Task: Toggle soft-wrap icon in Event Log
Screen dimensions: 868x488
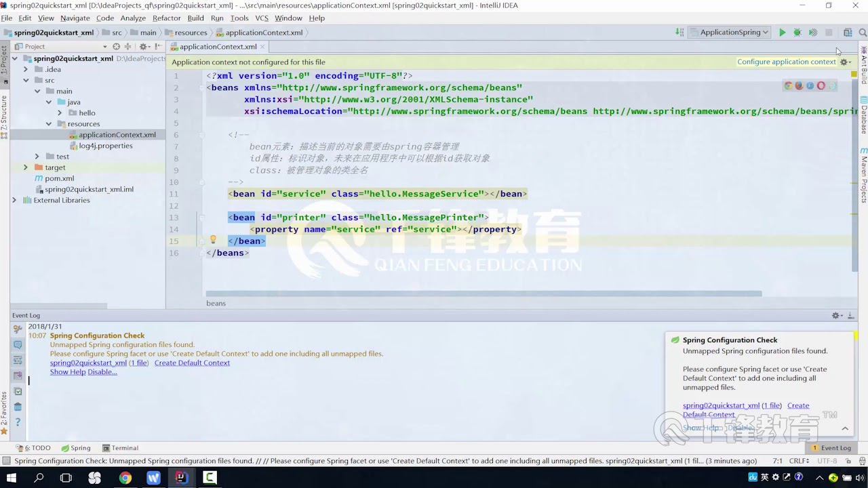Action: coord(18,361)
